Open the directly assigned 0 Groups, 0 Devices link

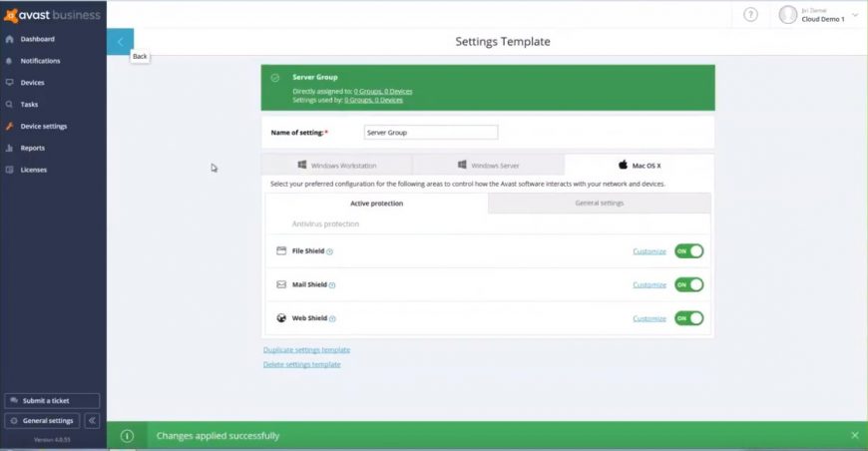click(383, 92)
